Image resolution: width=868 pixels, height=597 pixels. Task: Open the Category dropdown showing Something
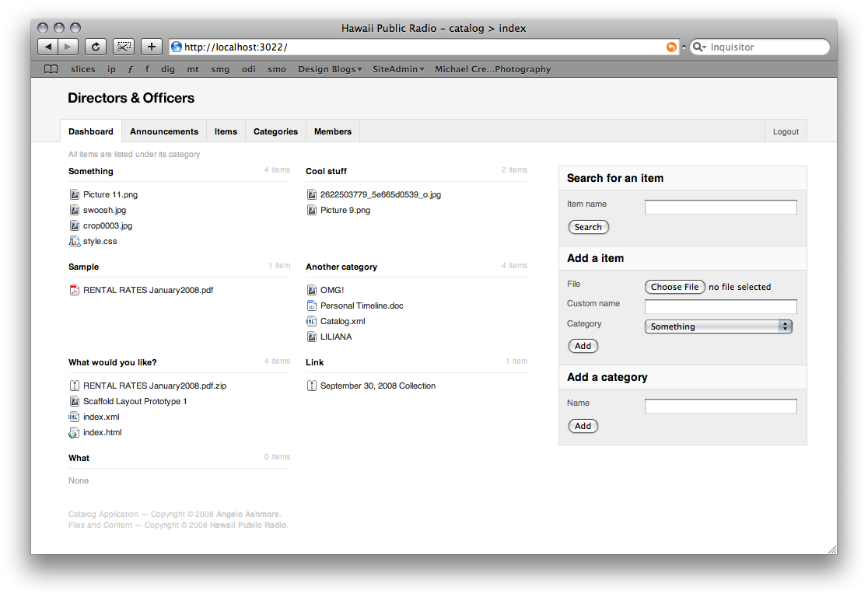tap(717, 326)
